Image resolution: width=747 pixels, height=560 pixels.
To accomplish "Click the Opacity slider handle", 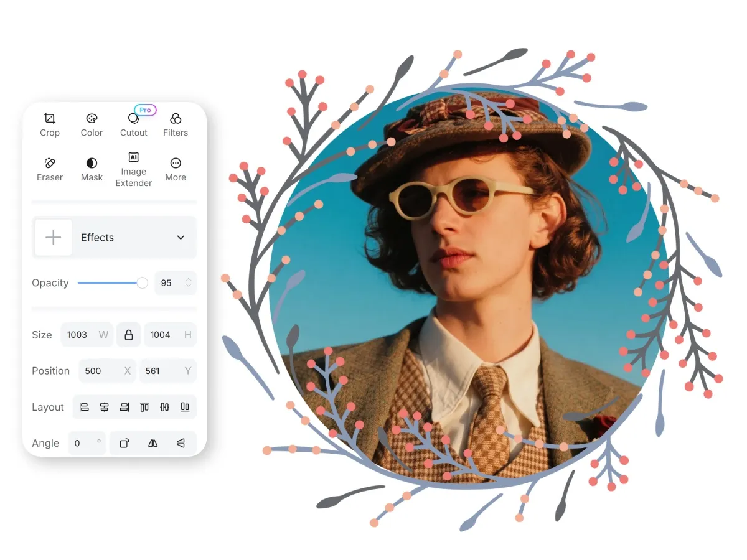I will tap(143, 283).
